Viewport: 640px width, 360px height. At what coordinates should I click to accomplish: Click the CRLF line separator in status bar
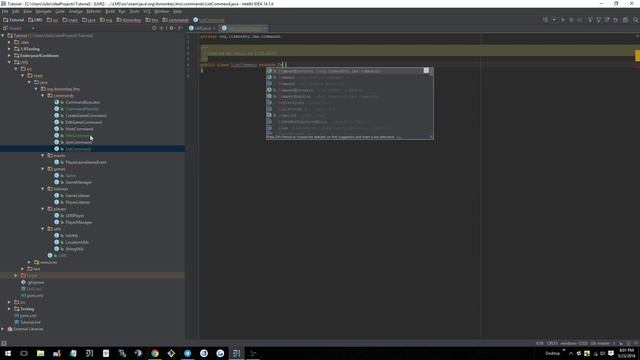point(552,343)
